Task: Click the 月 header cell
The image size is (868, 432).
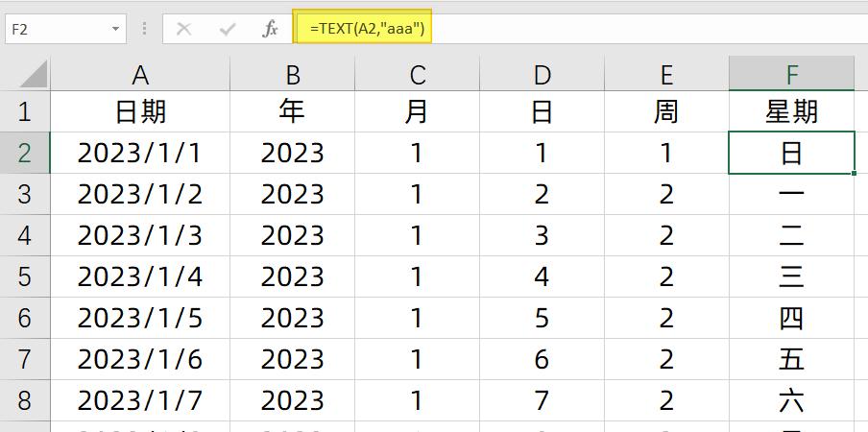Action: click(x=418, y=111)
